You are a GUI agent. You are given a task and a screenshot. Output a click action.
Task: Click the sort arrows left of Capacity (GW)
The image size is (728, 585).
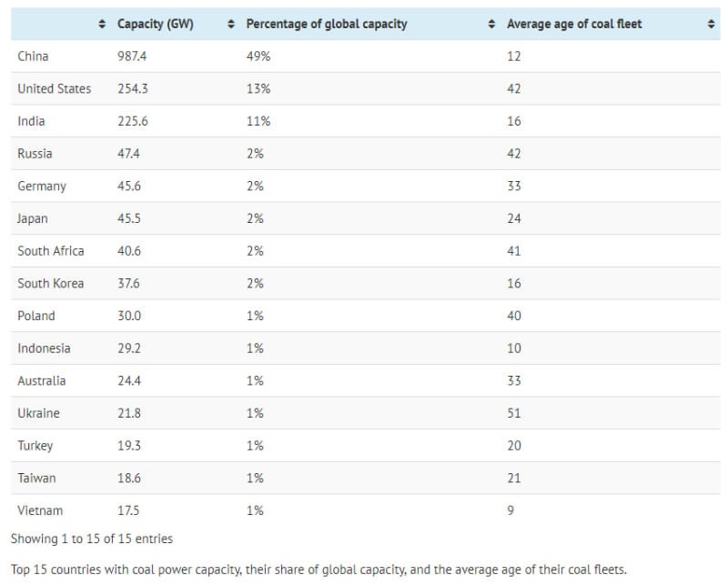103,24
